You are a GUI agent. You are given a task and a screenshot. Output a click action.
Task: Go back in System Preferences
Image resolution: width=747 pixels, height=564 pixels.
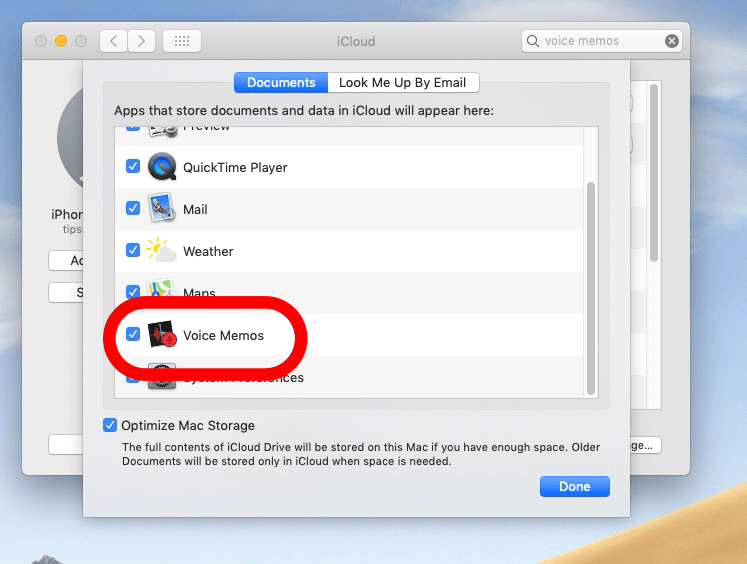pyautogui.click(x=114, y=41)
